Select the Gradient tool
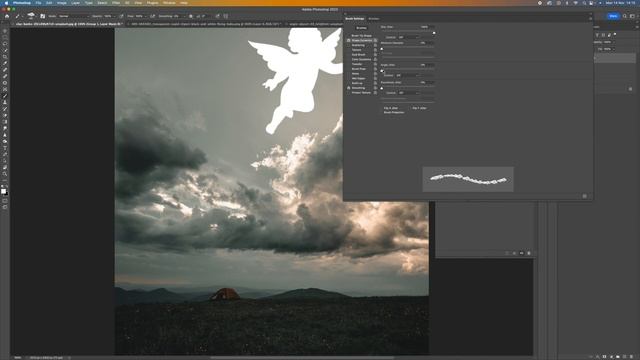The height and width of the screenshot is (360, 640). [5, 122]
